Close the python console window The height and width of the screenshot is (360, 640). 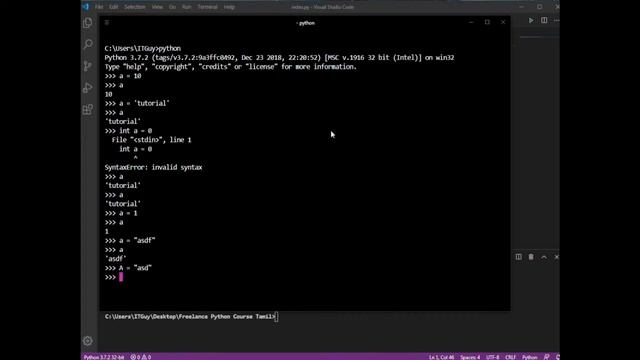point(503,22)
